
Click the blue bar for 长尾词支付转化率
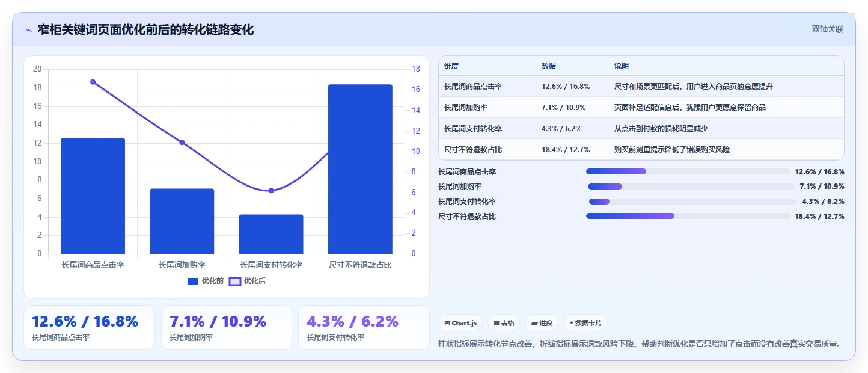click(x=271, y=234)
